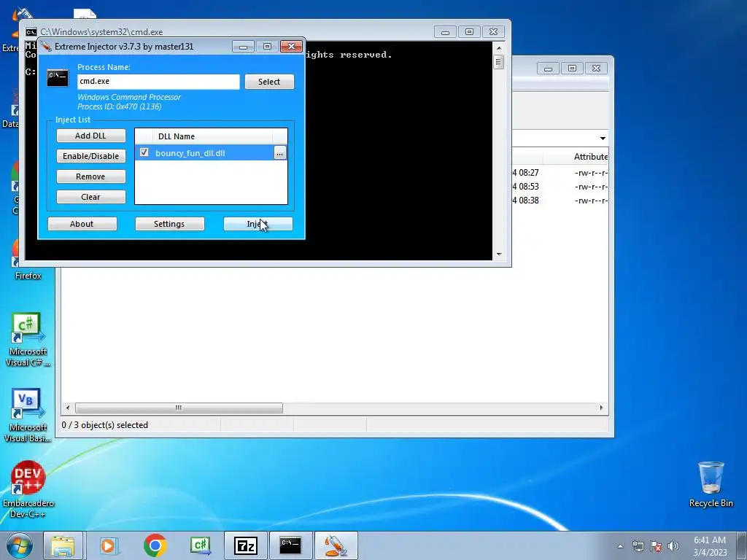Open Google Chrome from taskbar
Image resolution: width=747 pixels, height=560 pixels.
(x=155, y=545)
